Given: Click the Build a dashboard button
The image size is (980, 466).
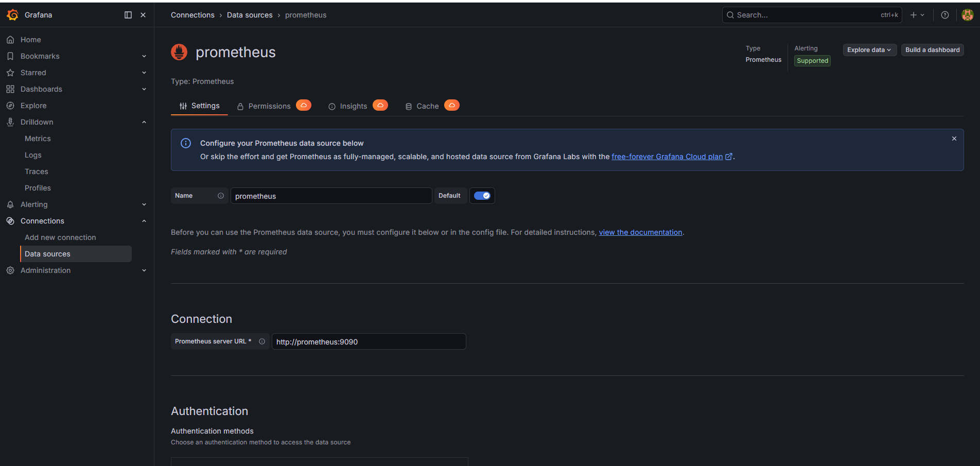Looking at the screenshot, I should (933, 50).
